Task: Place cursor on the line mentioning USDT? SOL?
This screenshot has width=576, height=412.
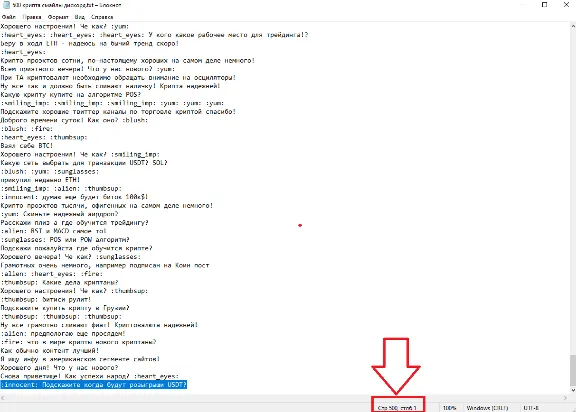Action: 84,163
